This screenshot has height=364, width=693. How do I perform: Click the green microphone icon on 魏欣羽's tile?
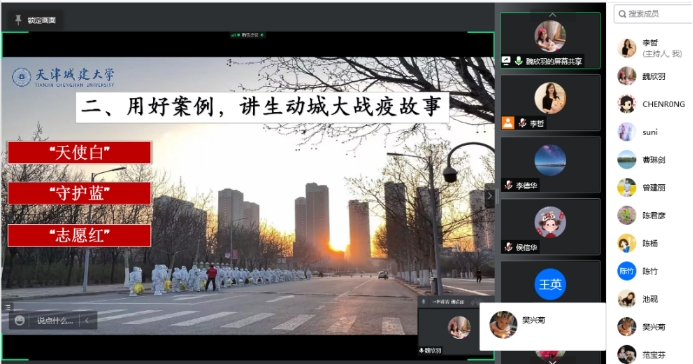point(518,61)
